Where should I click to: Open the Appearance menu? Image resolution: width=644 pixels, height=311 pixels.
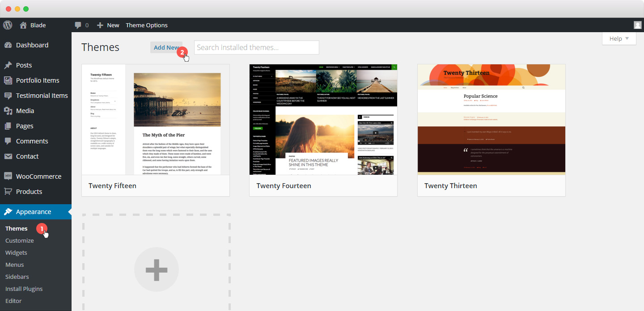34,212
